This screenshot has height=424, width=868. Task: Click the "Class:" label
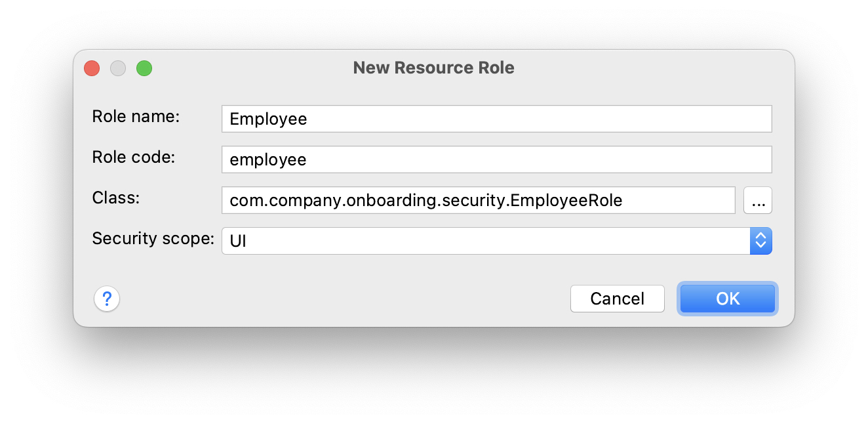(115, 198)
